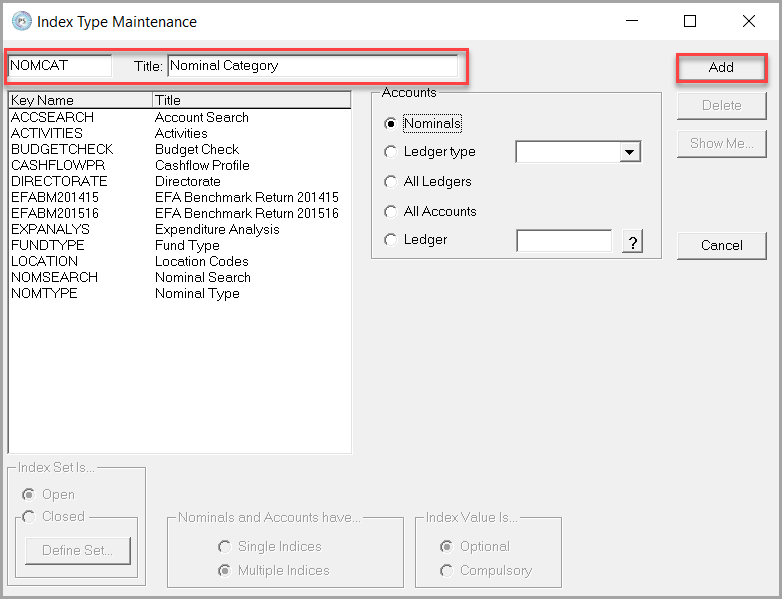The height and width of the screenshot is (599, 782).
Task: Click the Ledger text input box
Action: tap(563, 241)
